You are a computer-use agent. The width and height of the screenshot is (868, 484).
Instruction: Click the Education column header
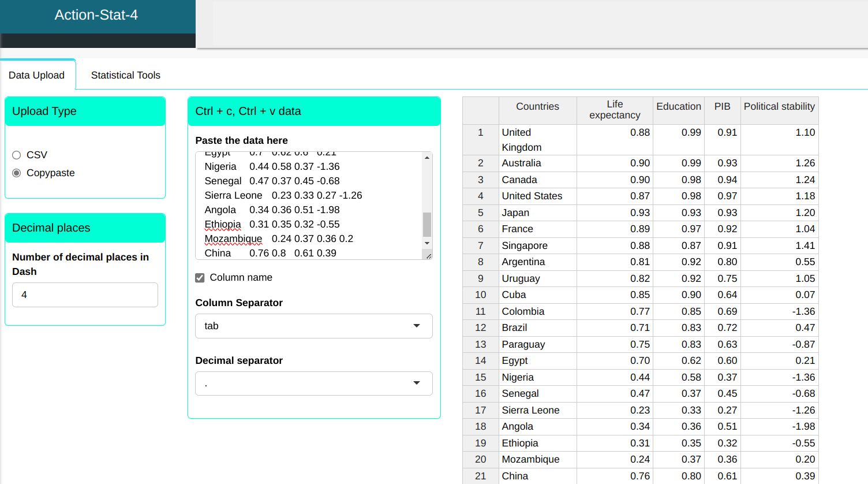coord(678,106)
